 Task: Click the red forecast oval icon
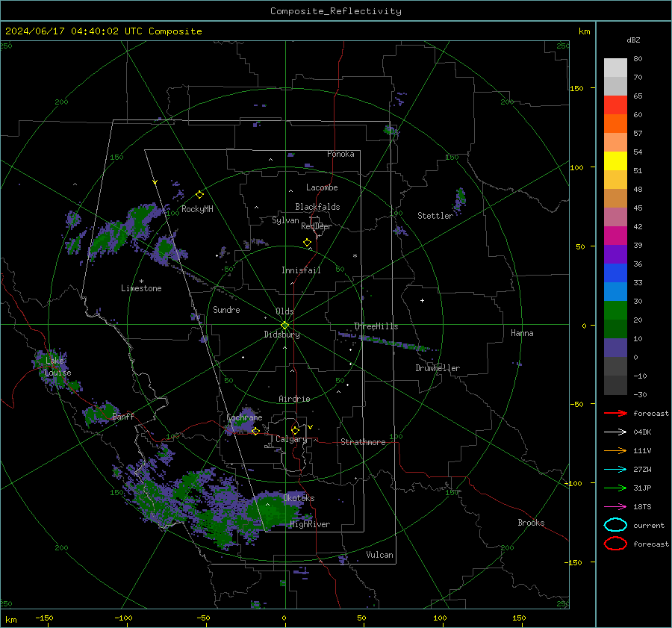pos(615,544)
